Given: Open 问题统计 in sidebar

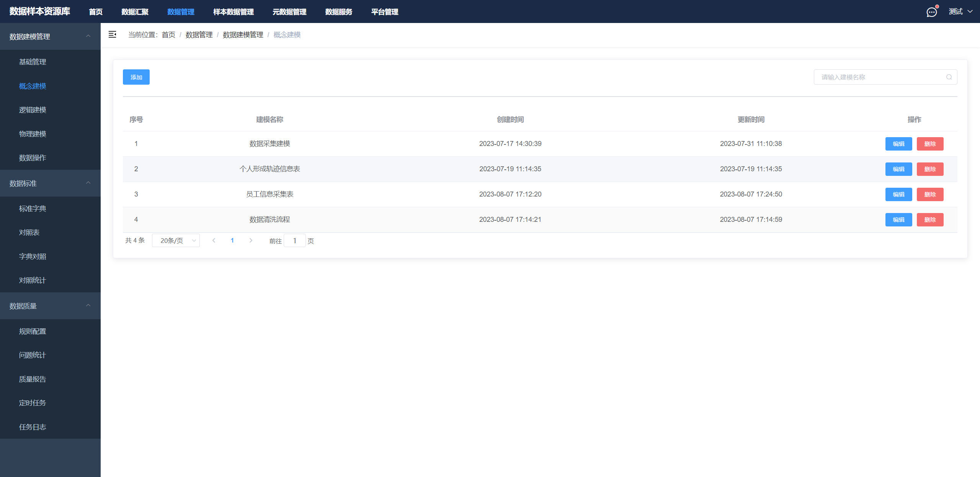Looking at the screenshot, I should tap(50, 355).
